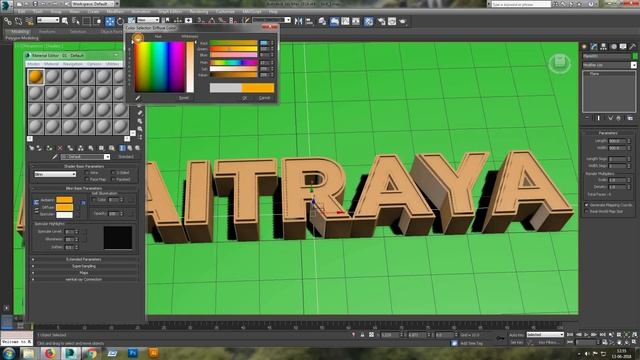The image size is (640, 360).
Task: Open shader type dropdown (Blinn)
Action: click(x=55, y=174)
